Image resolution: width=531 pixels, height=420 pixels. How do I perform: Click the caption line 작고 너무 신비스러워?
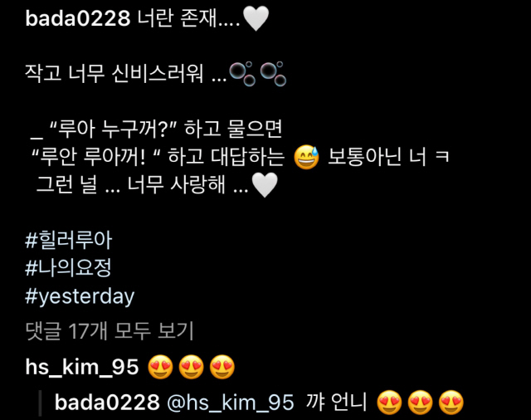tap(114, 74)
